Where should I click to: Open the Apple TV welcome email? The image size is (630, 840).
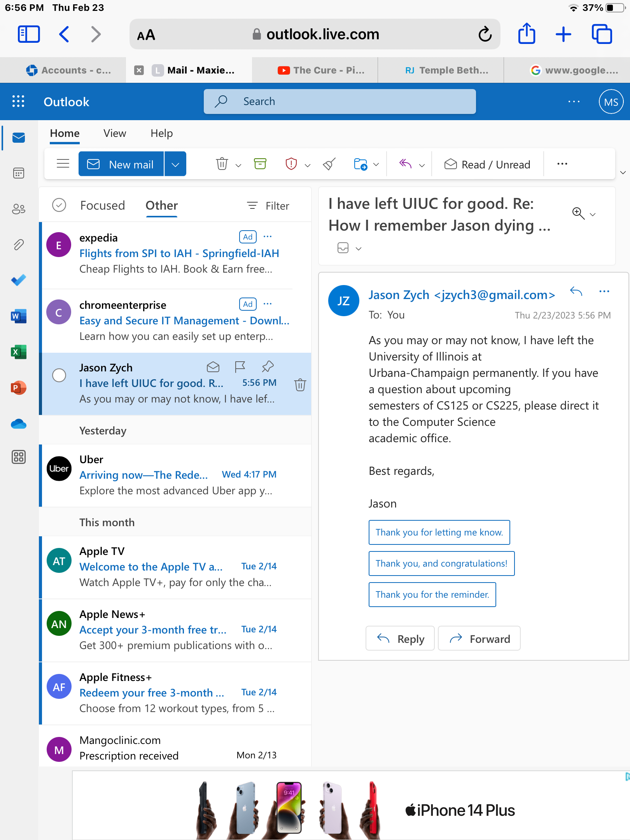(176, 567)
